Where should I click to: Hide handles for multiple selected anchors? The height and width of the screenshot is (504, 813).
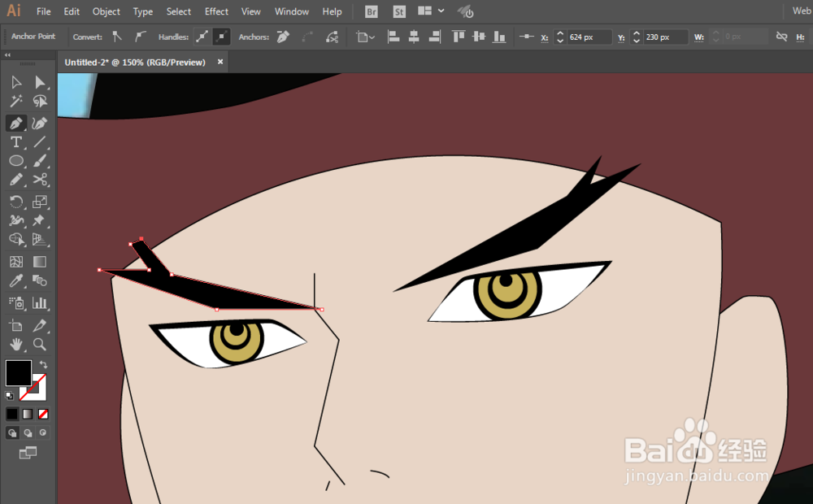[x=221, y=37]
